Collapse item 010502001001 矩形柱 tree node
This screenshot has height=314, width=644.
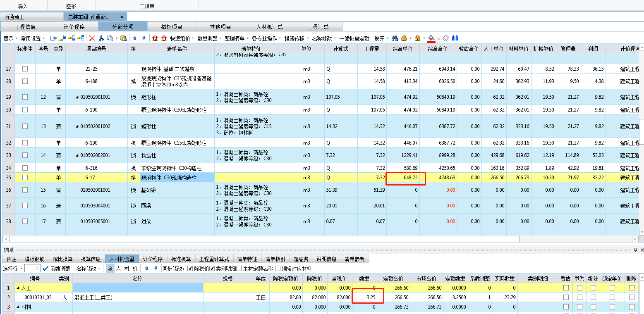pyautogui.click(x=77, y=97)
